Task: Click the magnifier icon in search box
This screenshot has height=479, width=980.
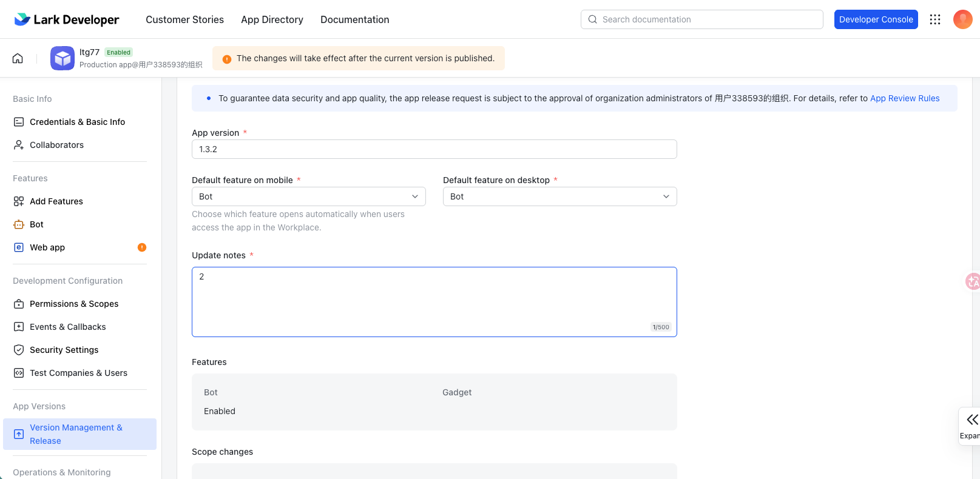Action: click(x=593, y=19)
